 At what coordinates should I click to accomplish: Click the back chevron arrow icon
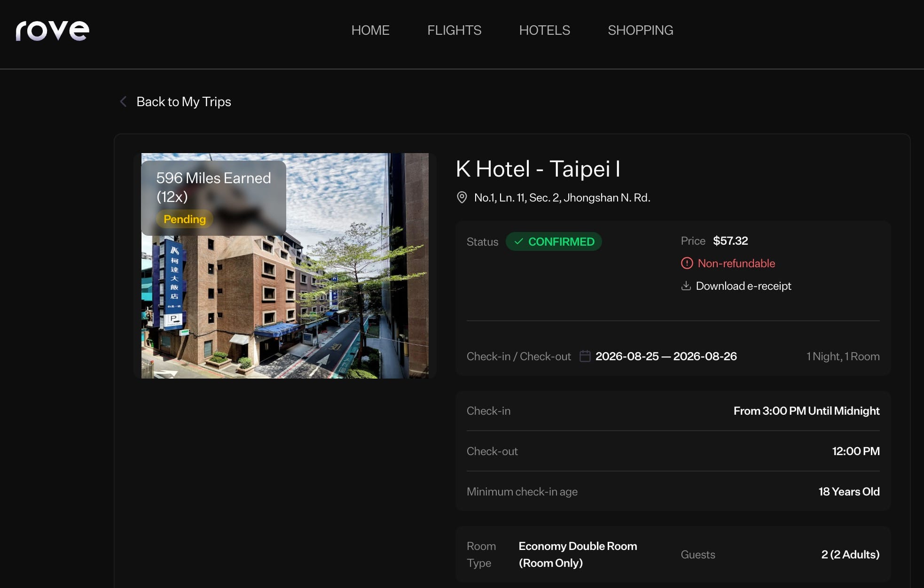[123, 101]
